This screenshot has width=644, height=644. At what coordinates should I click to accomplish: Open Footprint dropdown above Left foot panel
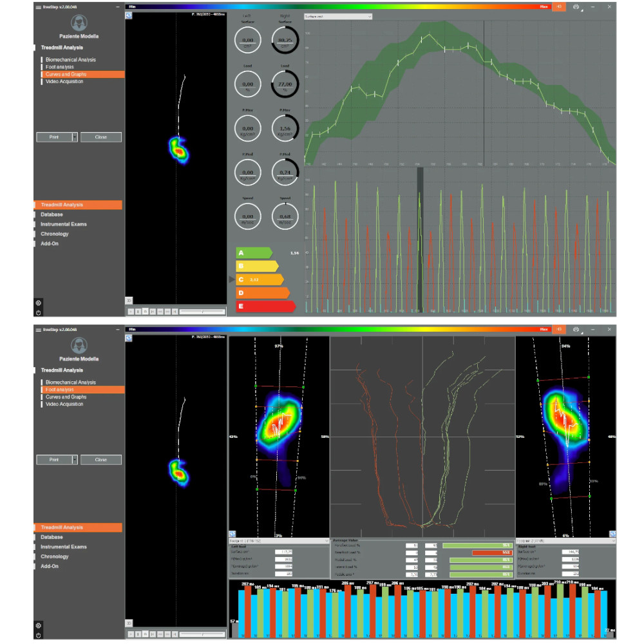278,541
